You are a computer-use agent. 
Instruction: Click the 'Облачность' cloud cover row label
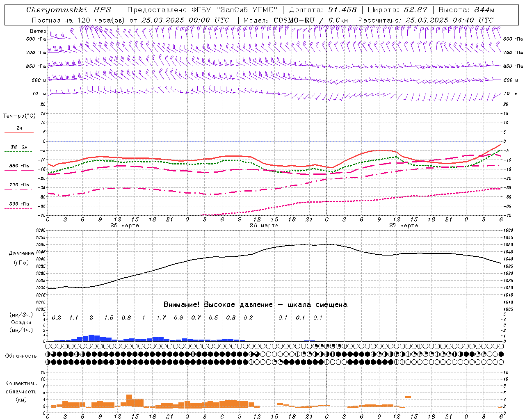point(21,356)
